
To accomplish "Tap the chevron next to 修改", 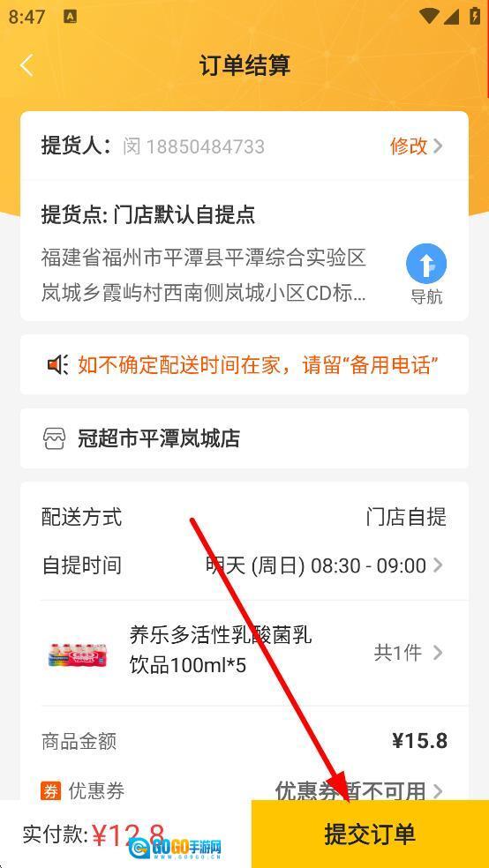I will (438, 146).
